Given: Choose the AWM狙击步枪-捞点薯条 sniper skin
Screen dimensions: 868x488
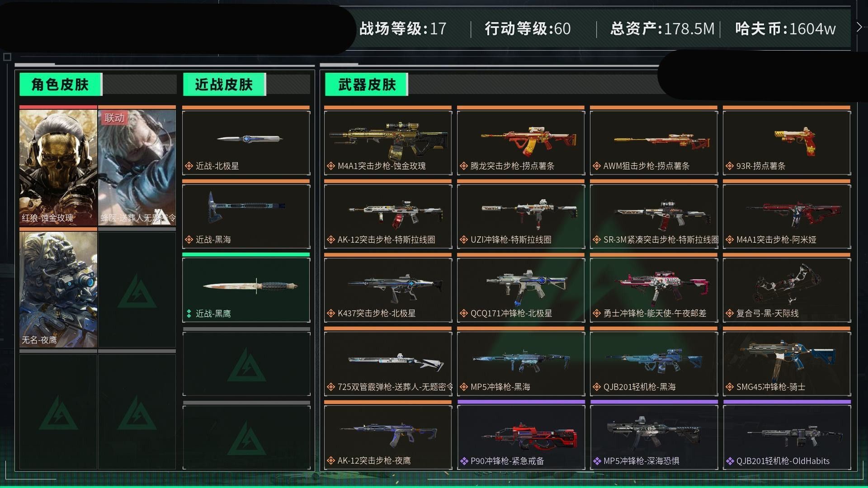Looking at the screenshot, I should [654, 142].
